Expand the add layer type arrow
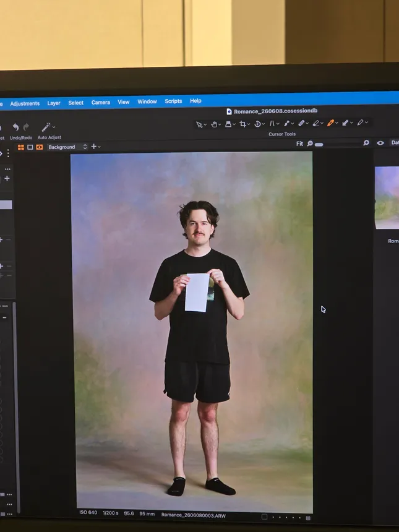This screenshot has width=399, height=532. pyautogui.click(x=99, y=147)
